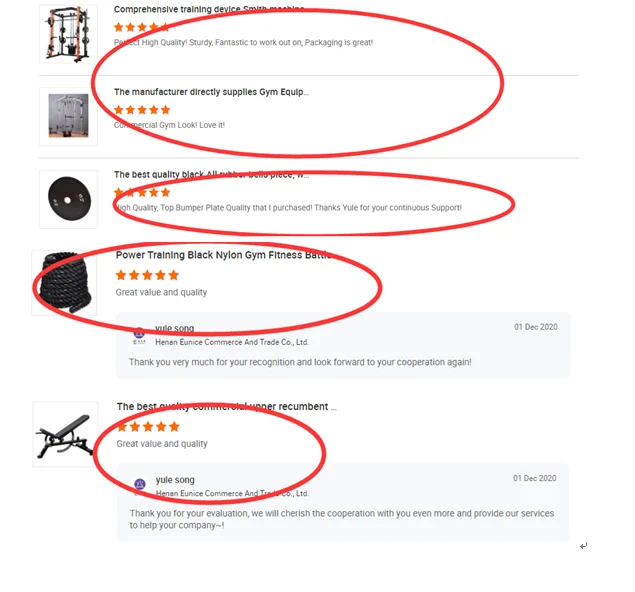This screenshot has height=592, width=635.
Task: Open the black bumper plate thumbnail
Action: click(x=68, y=199)
